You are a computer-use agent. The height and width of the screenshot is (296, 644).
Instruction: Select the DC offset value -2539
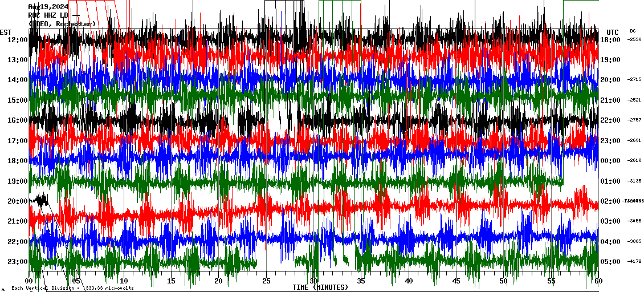pyautogui.click(x=634, y=39)
